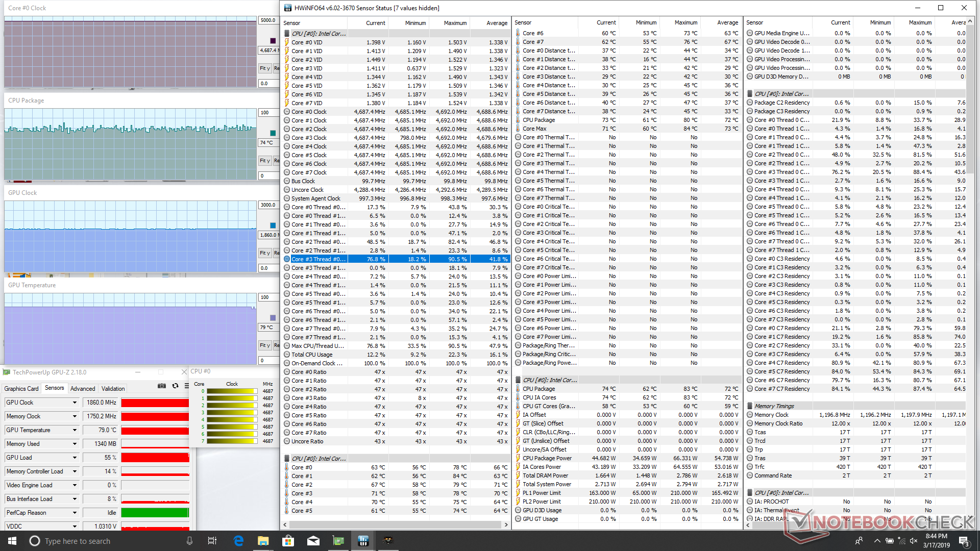Screen dimensions: 980x551
Task: Click clock icon beside Bus Clock sensor
Action: (287, 181)
